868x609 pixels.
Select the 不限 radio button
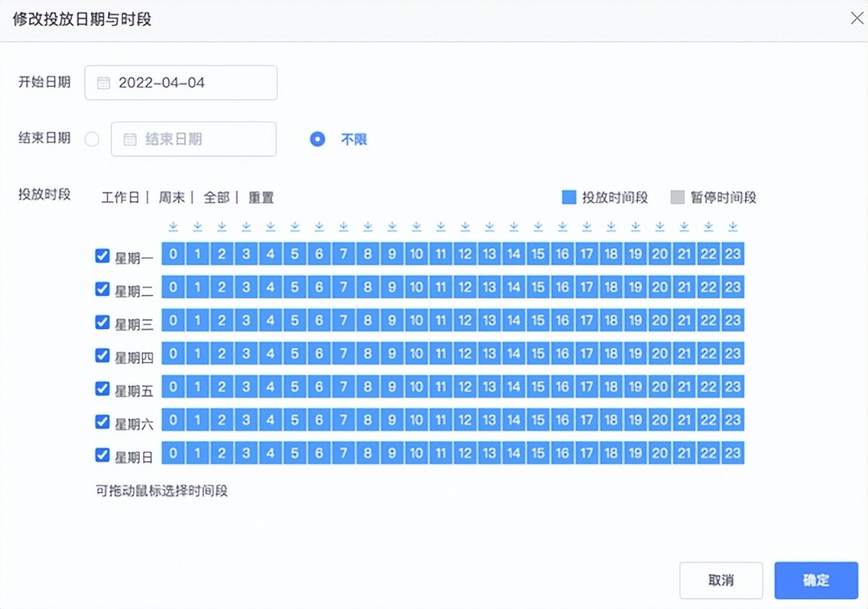coord(318,139)
